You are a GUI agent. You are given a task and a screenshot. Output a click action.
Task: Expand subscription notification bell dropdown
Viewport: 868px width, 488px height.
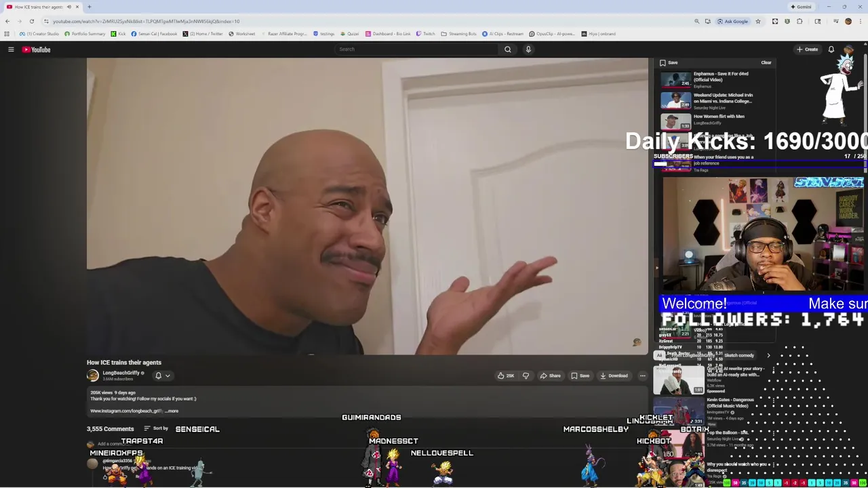tap(163, 375)
